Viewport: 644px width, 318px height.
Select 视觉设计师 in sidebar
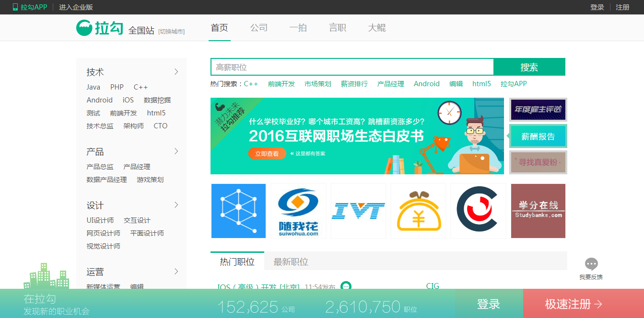pyautogui.click(x=104, y=246)
